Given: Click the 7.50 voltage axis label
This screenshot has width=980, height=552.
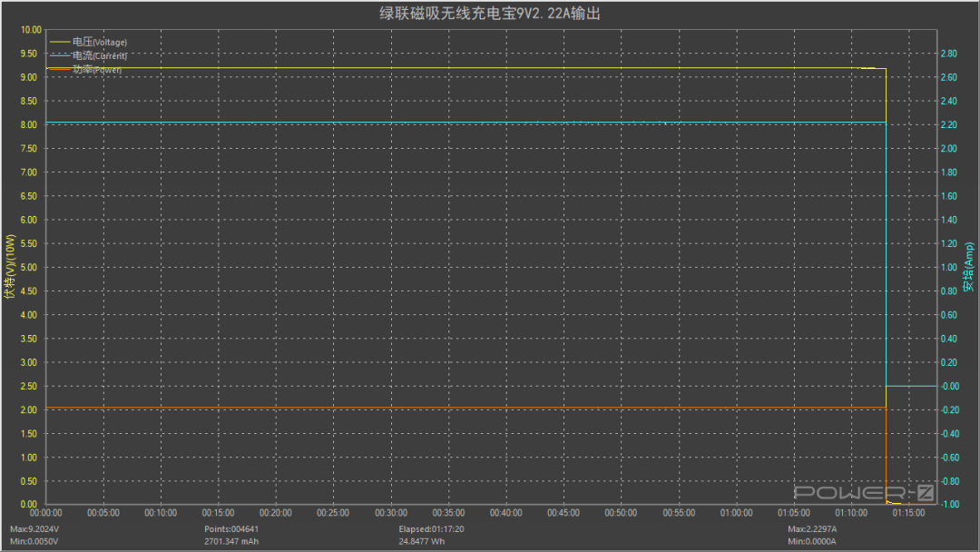Looking at the screenshot, I should click(x=29, y=149).
